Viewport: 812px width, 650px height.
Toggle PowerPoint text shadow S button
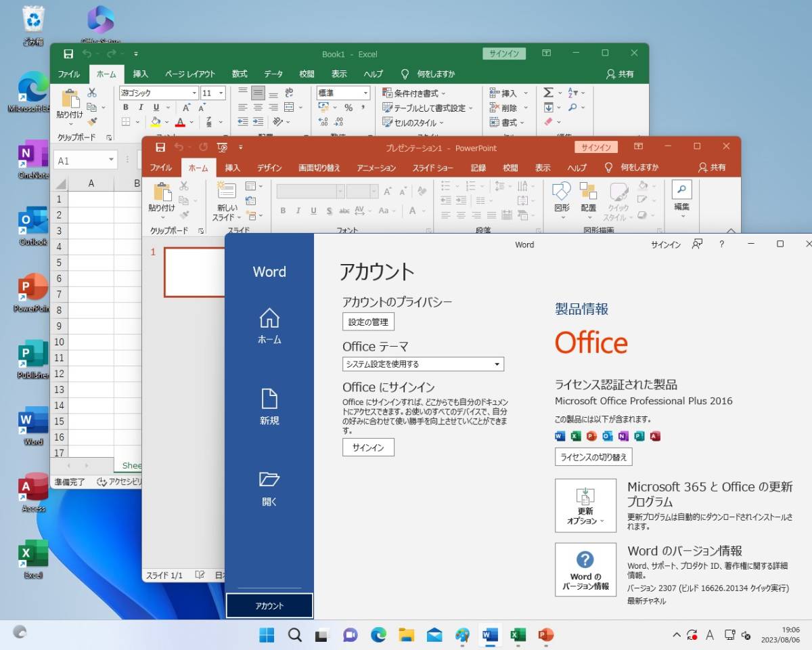click(x=329, y=211)
